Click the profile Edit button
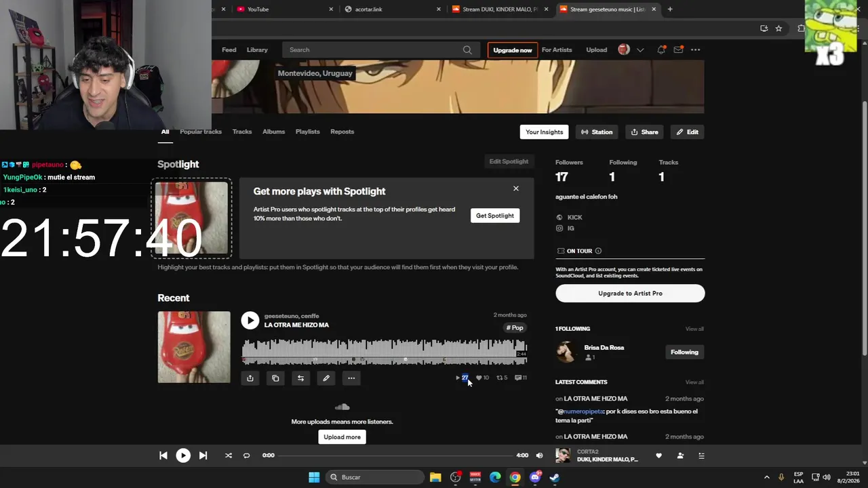This screenshot has height=488, width=868. pyautogui.click(x=687, y=132)
